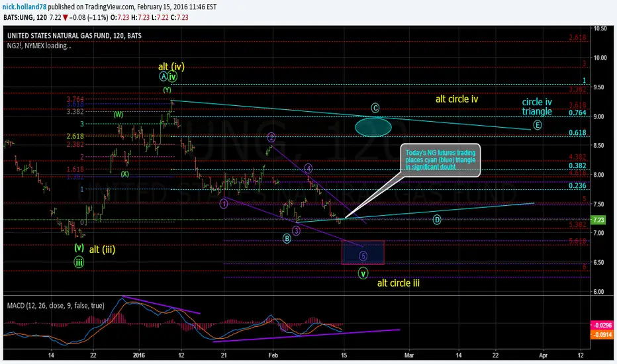The height and width of the screenshot is (364, 617).
Task: Click the 8.50 price axis label
Action: (598, 146)
